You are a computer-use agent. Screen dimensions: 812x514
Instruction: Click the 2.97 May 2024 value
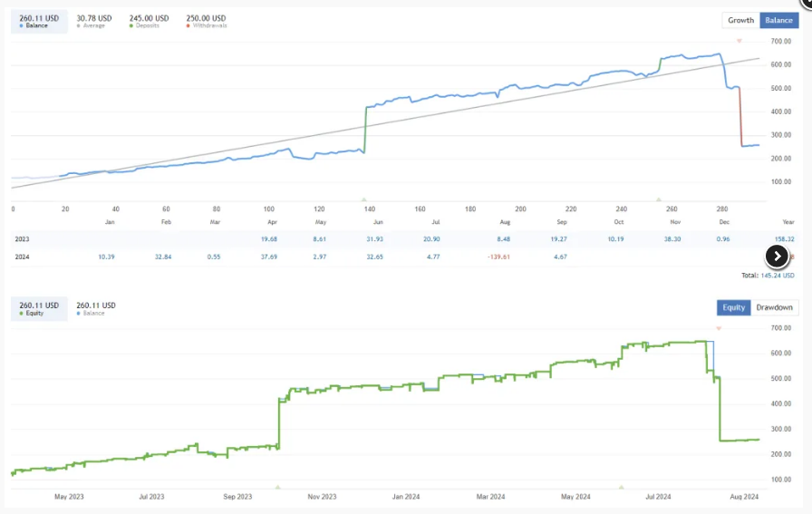[320, 257]
